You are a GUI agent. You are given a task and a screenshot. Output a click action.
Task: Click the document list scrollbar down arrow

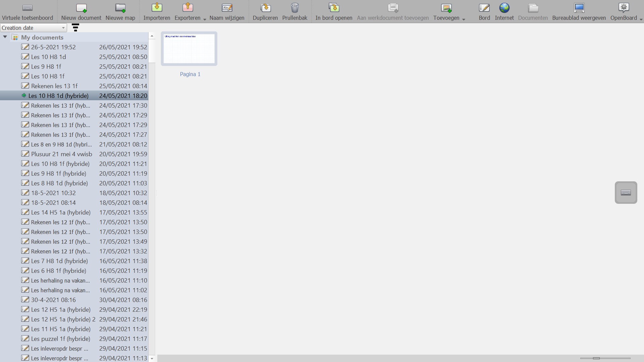[x=152, y=358]
